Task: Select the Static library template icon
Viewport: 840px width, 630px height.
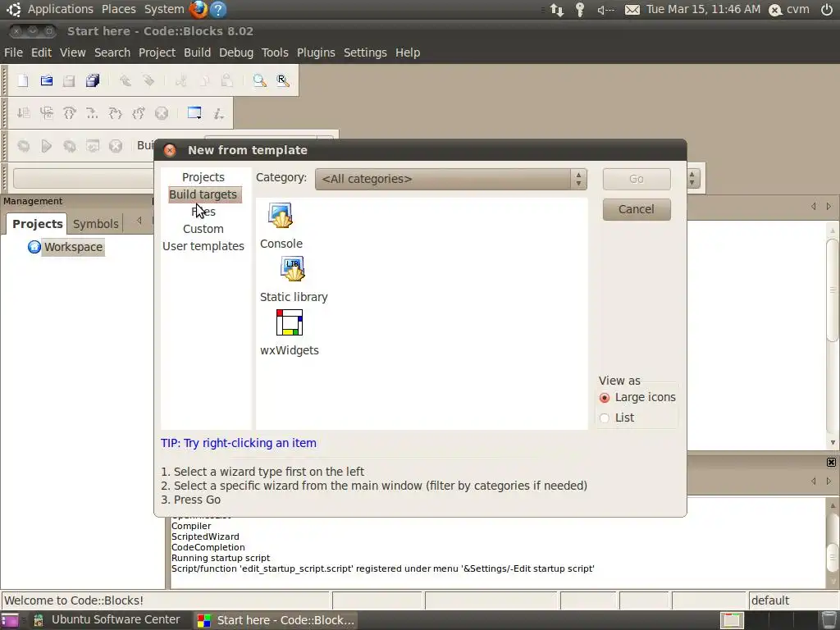Action: (x=293, y=269)
